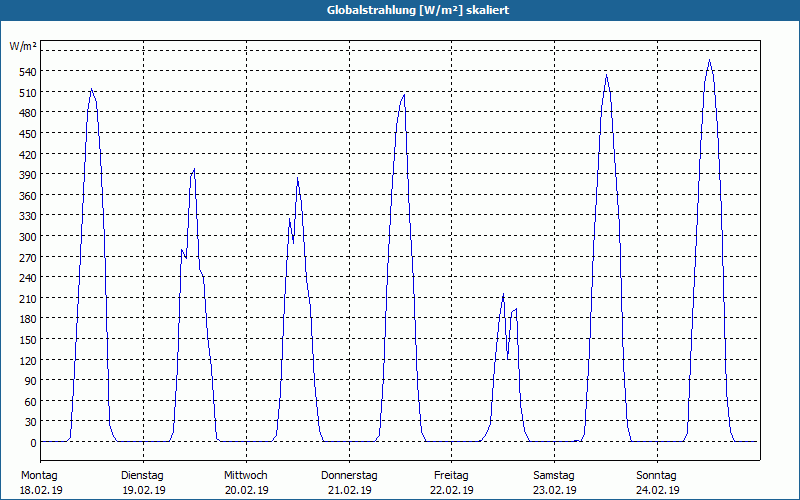
Task: Click the 0 y-axis value
Action: [x=34, y=443]
